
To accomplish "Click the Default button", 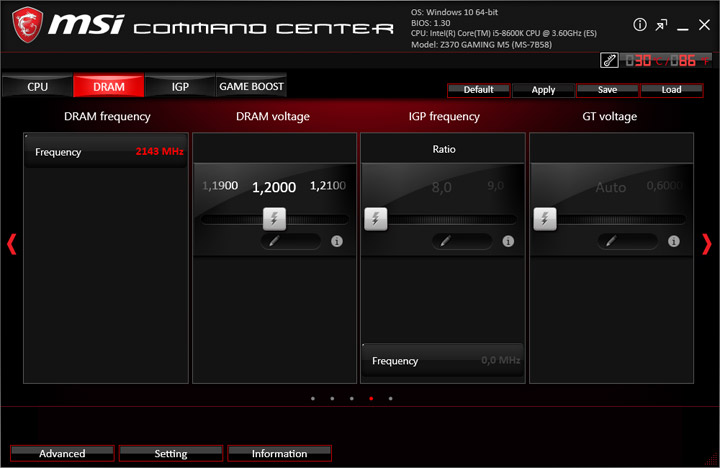I will coord(478,90).
